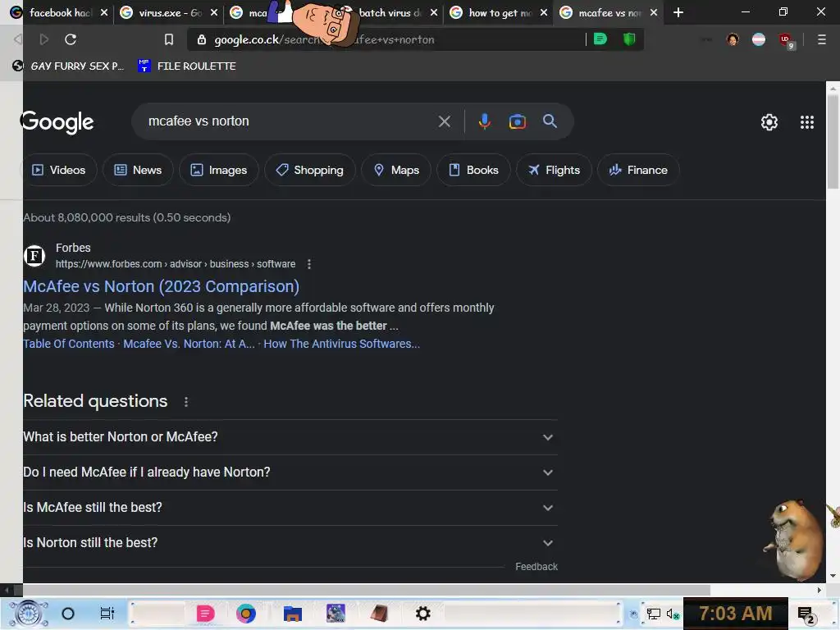Click the padlock site info icon
Viewport: 840px width, 630px height.
(202, 39)
